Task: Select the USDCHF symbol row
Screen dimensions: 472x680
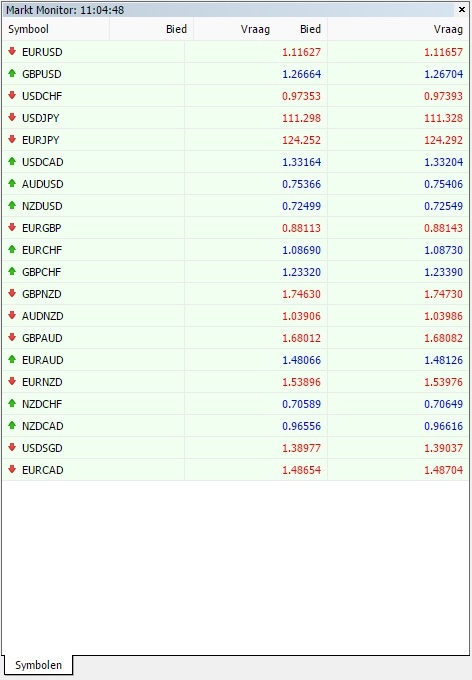Action: coord(236,96)
